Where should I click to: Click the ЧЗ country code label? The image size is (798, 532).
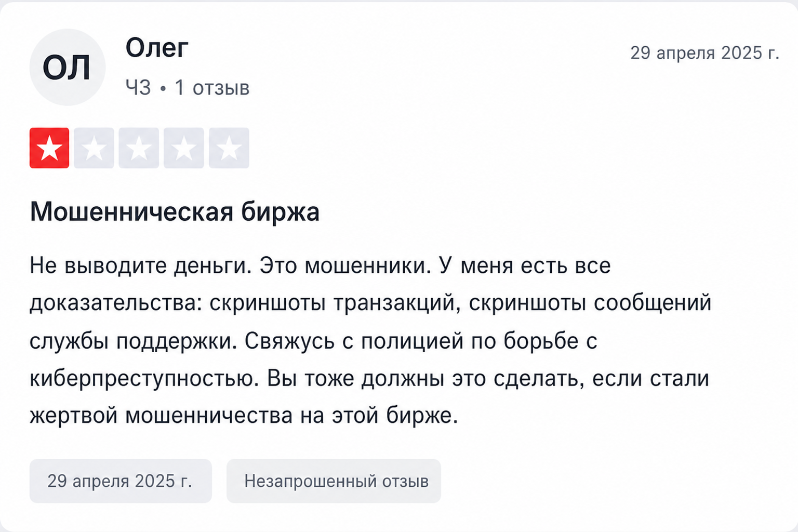tap(138, 88)
